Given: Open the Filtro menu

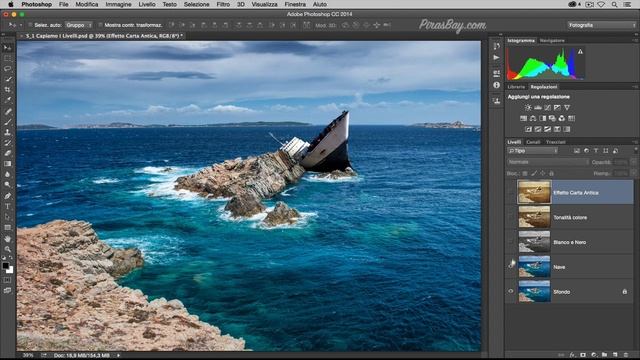Looking at the screenshot, I should click(223, 4).
